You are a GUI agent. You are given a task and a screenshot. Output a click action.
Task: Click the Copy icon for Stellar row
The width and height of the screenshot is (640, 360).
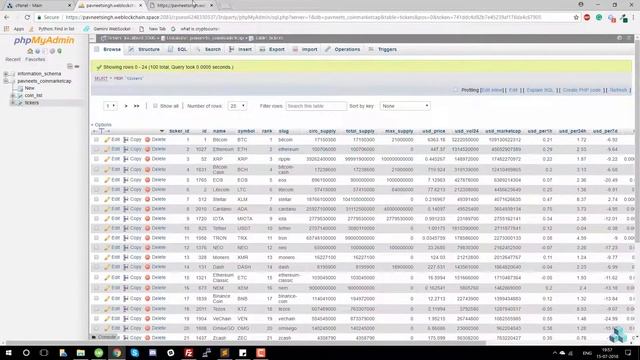coord(126,199)
